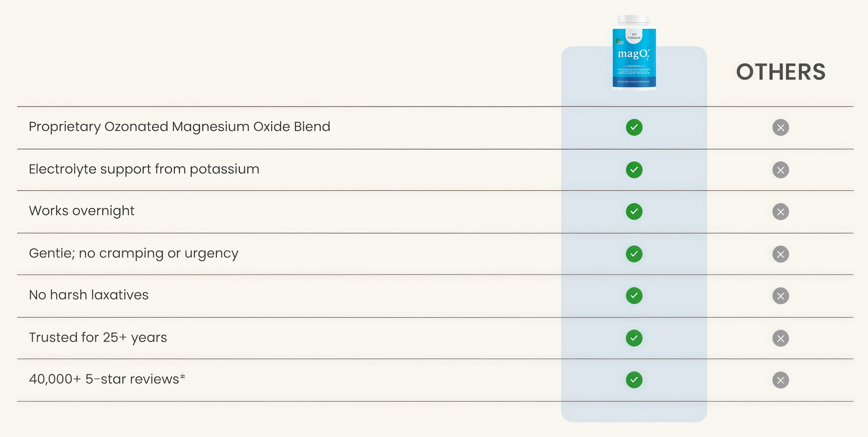Click gray X for Trusted 25+ years
The height and width of the screenshot is (437, 868).
coord(781,338)
